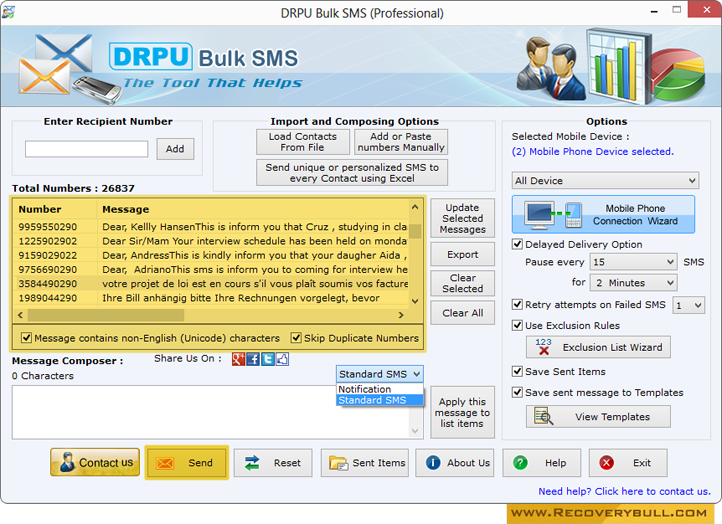The width and height of the screenshot is (722, 524).
Task: Click Mobile Phone Device selected link text
Action: [593, 151]
